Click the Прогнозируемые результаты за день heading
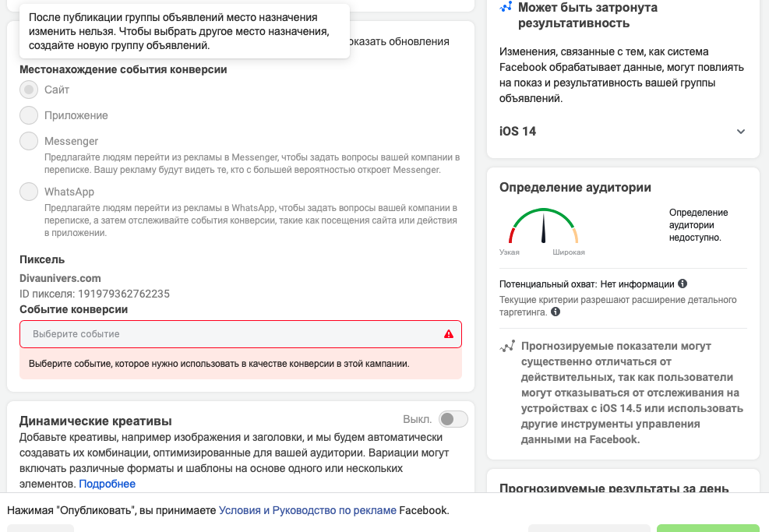 pos(614,488)
